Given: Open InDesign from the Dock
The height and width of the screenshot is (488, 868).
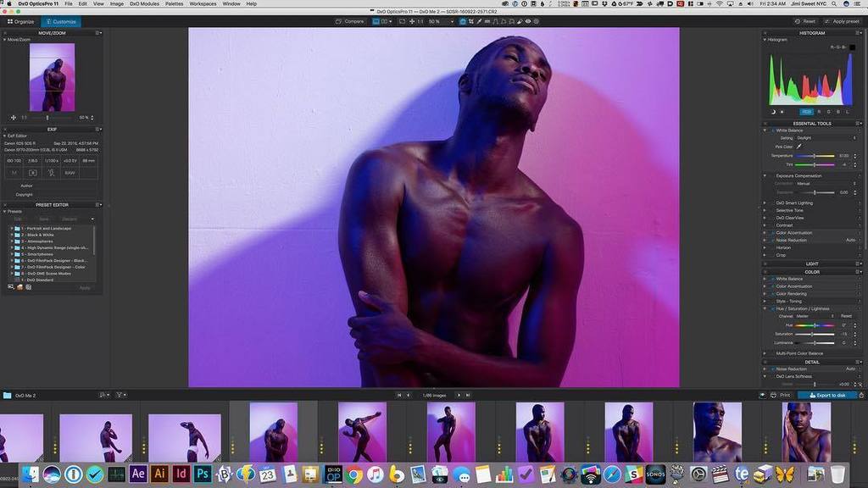Looking at the screenshot, I should point(181,474).
